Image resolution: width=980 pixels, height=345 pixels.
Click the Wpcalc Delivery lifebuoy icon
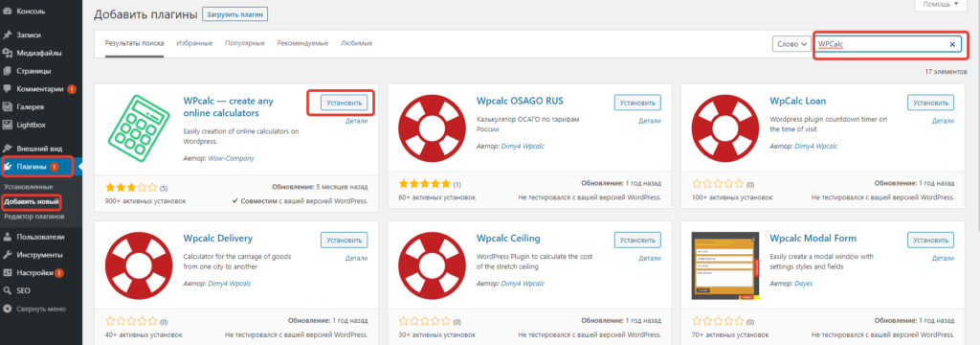(x=139, y=266)
